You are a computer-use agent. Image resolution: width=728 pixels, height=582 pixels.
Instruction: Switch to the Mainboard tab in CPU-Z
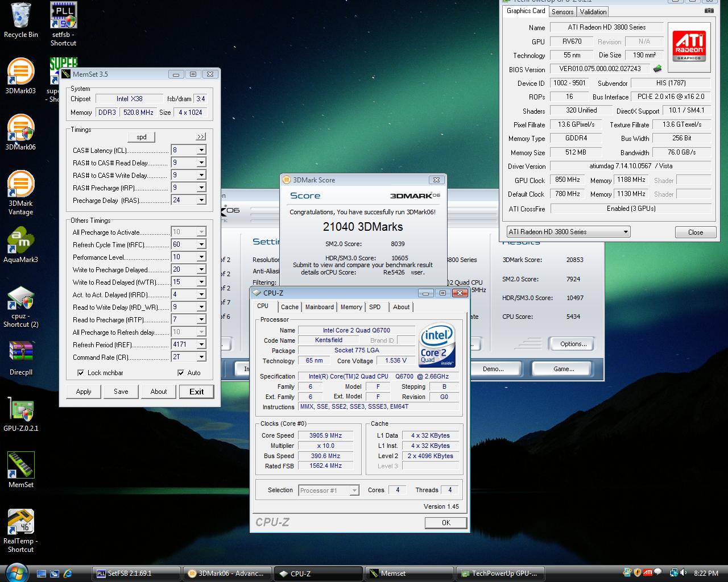point(320,307)
